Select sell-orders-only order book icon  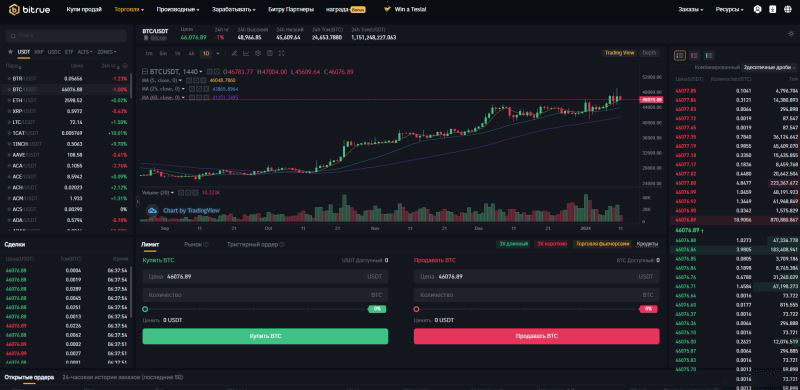click(694, 55)
